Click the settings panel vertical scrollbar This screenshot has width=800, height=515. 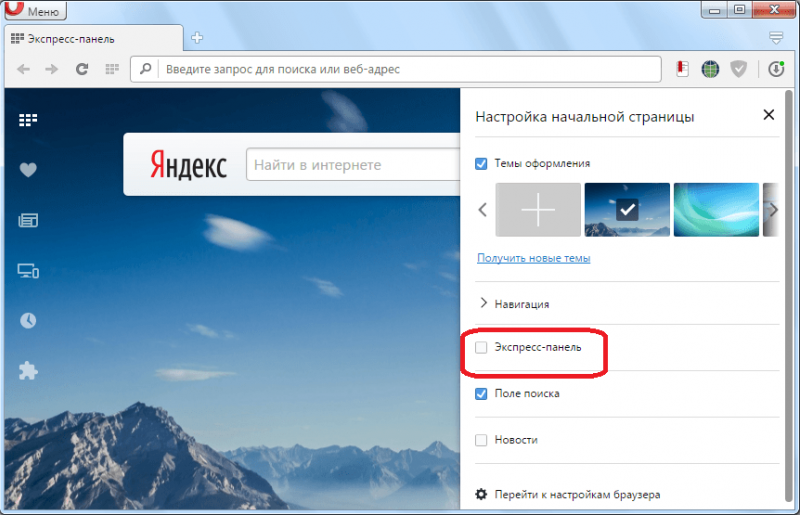coord(789,296)
